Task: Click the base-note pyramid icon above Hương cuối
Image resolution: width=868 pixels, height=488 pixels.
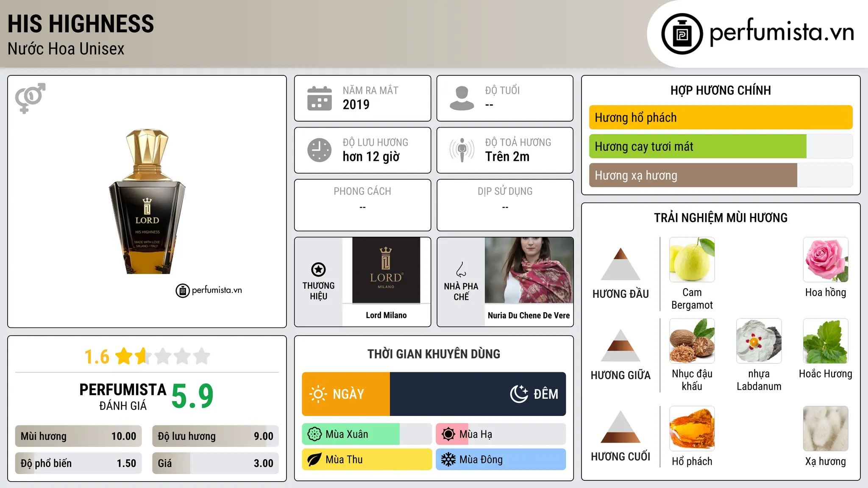Action: coord(620,427)
